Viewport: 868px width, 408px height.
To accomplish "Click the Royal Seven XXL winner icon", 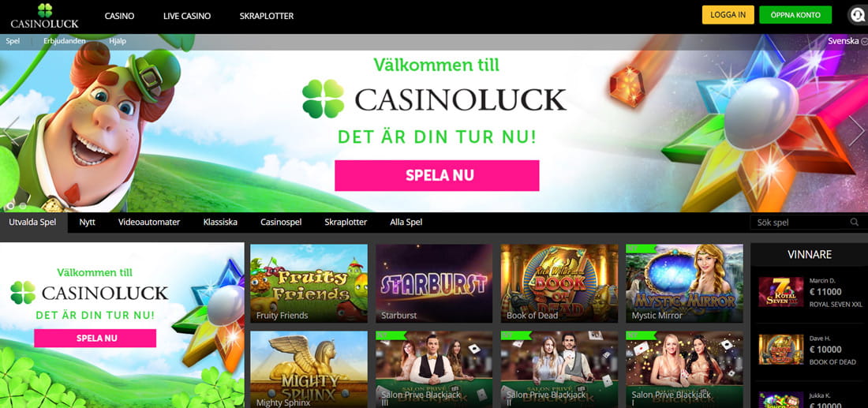I will click(x=780, y=292).
